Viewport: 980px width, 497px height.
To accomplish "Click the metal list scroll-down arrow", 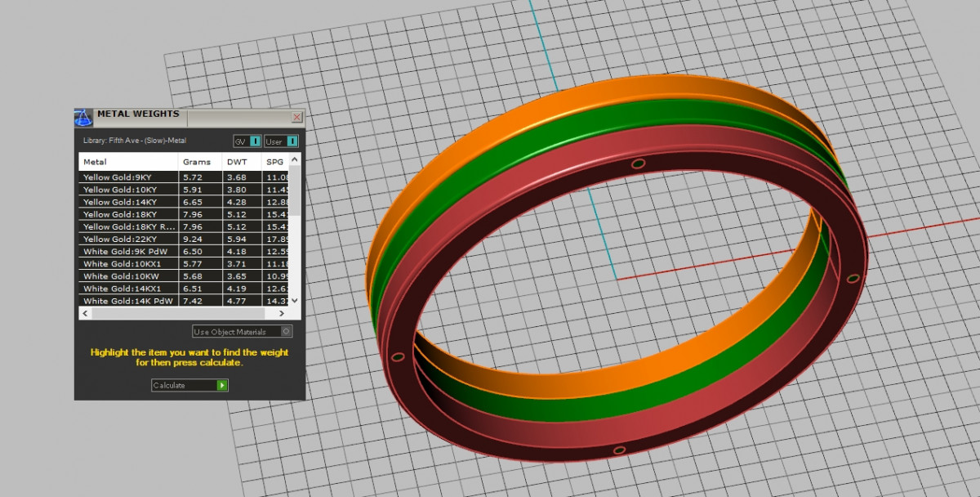I will coord(296,301).
